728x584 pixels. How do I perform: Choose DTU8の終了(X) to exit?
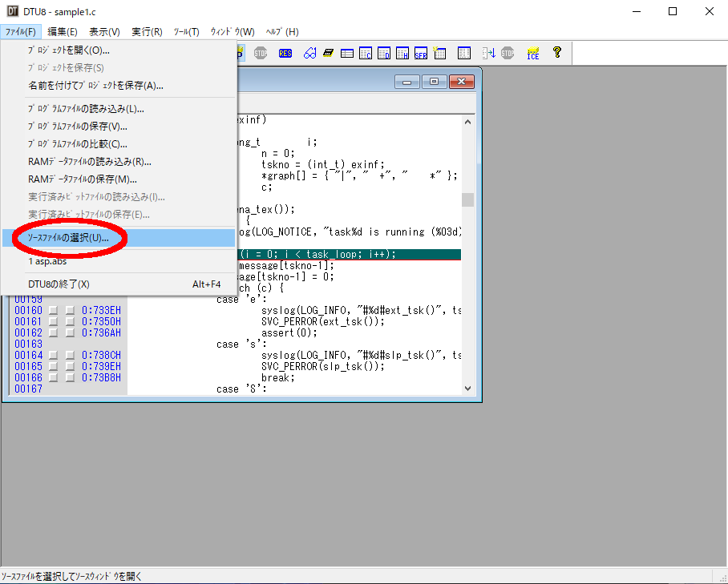119,284
